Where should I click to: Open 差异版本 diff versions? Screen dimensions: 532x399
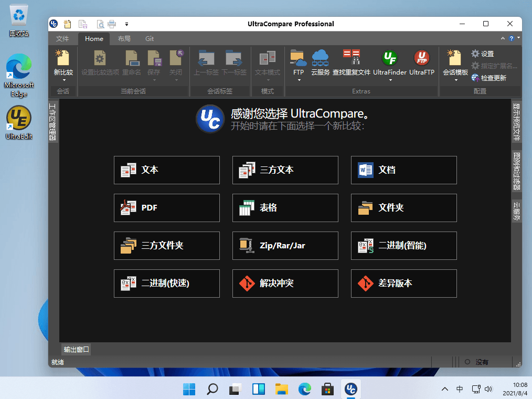click(x=404, y=283)
